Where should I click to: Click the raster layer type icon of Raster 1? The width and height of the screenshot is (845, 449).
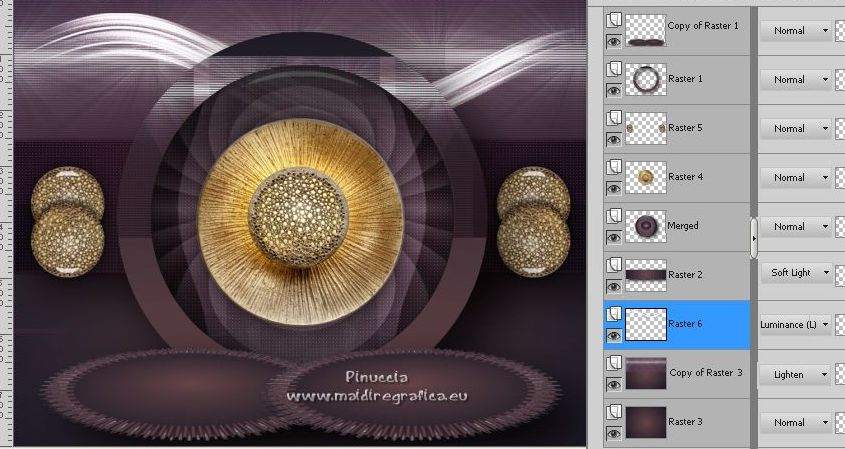point(614,68)
